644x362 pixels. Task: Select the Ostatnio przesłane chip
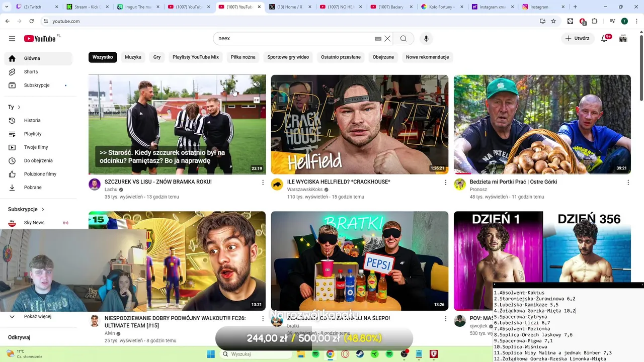(341, 57)
